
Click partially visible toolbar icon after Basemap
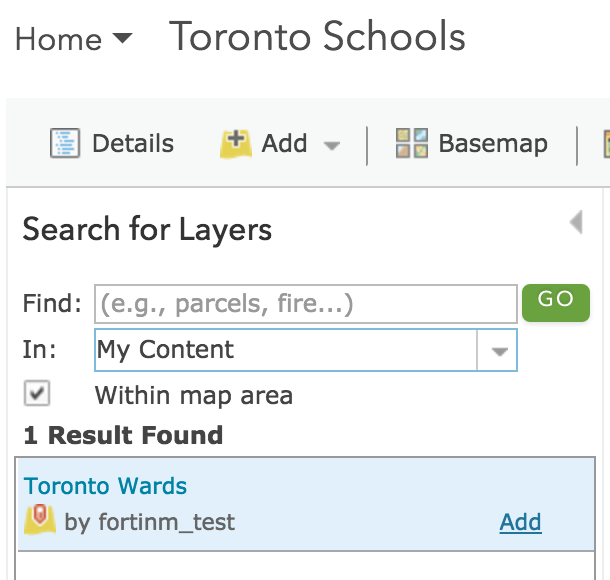click(x=606, y=144)
